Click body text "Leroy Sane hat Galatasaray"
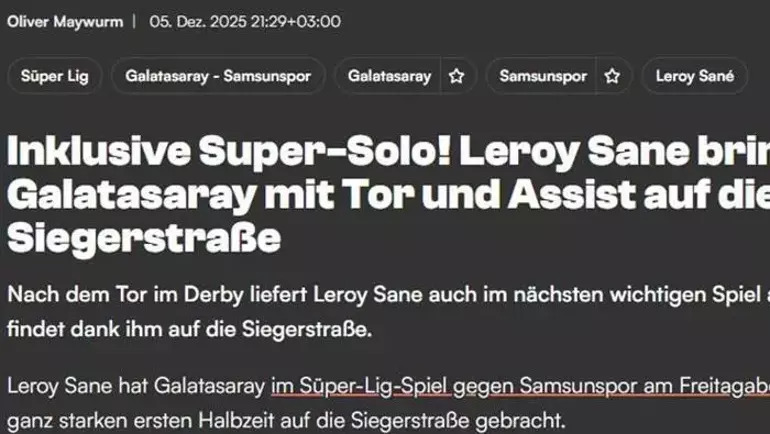Screen dimensions: 770x434 136,386
